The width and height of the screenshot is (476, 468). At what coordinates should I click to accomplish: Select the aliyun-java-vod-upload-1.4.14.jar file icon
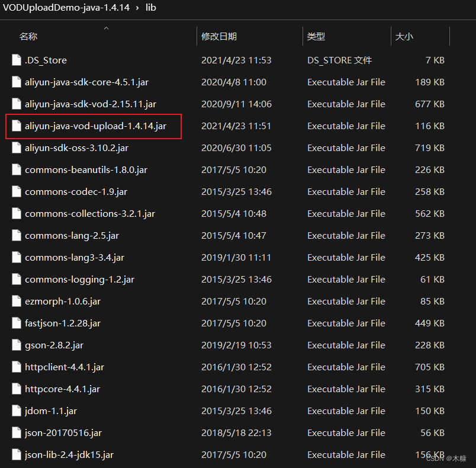coord(16,126)
